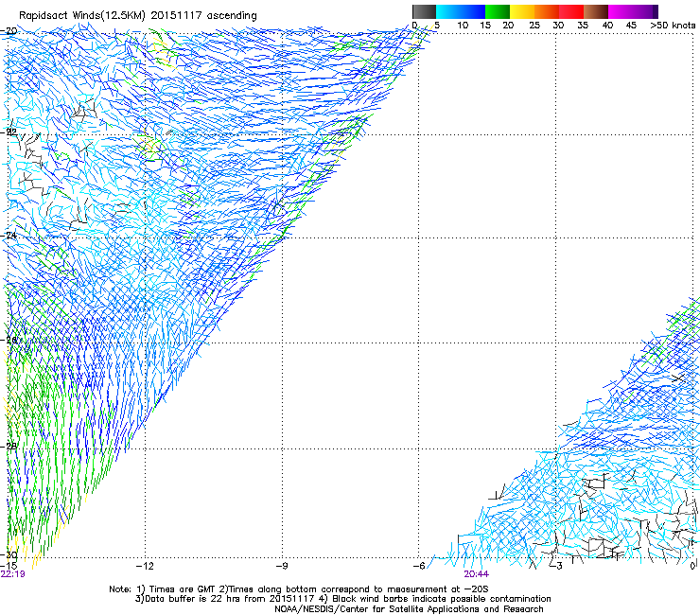The height and width of the screenshot is (615, 700).
Task: Click the purple '20:44' pass time label
Action: (476, 574)
